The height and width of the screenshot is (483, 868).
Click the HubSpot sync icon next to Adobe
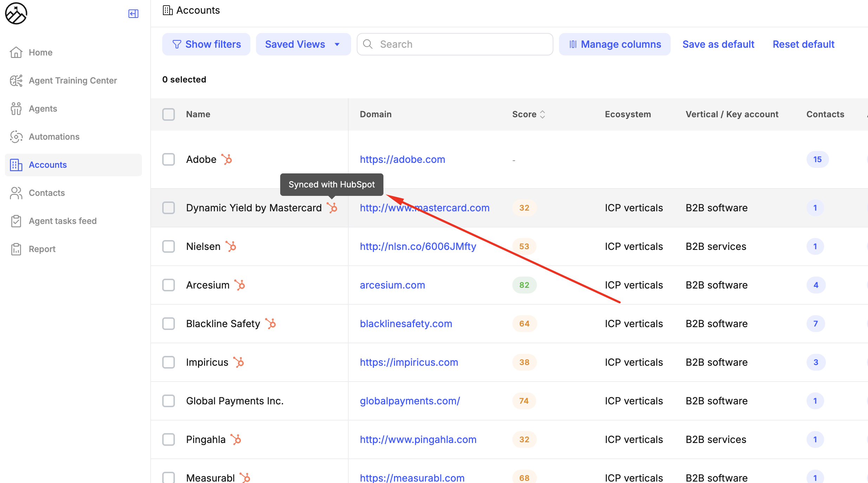(x=227, y=159)
